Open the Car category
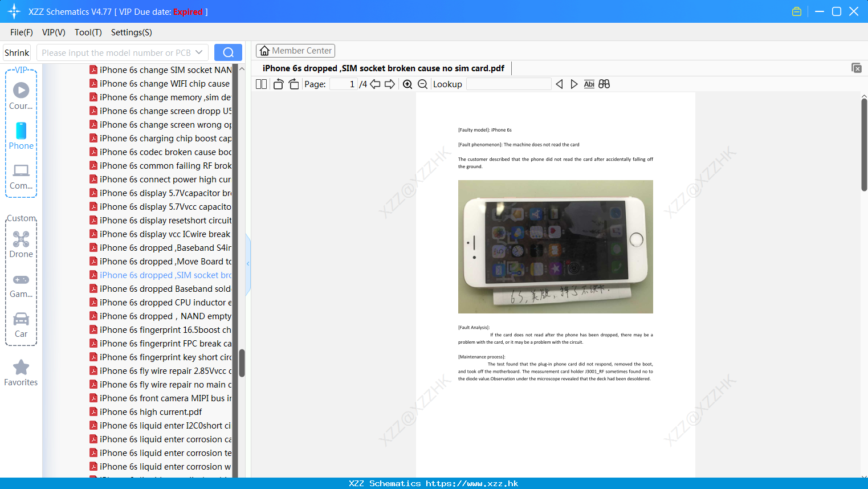This screenshot has height=489, width=868. coord(21,325)
